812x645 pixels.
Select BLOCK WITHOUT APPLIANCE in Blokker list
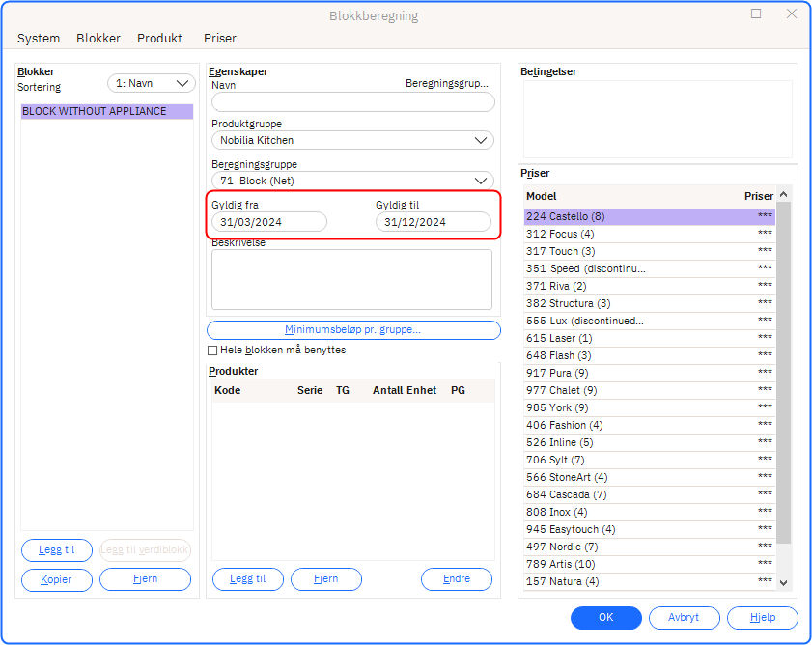pyautogui.click(x=106, y=112)
